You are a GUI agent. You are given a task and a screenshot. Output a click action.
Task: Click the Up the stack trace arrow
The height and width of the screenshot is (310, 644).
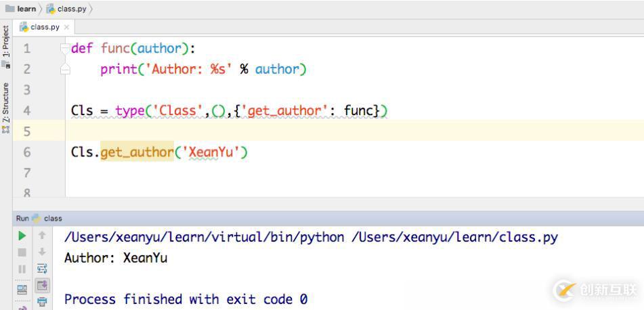42,236
